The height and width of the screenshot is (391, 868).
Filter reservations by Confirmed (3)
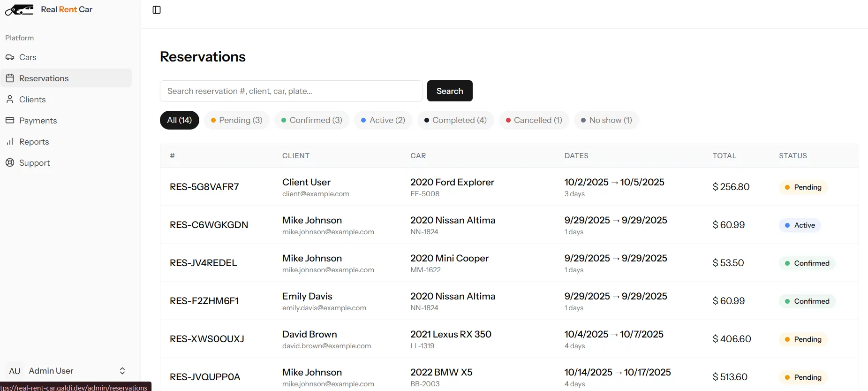coord(312,120)
